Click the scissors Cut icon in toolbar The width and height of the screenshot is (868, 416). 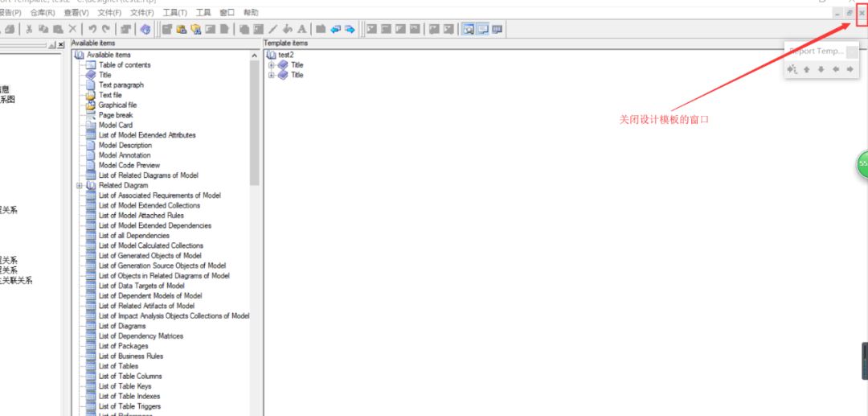30,29
